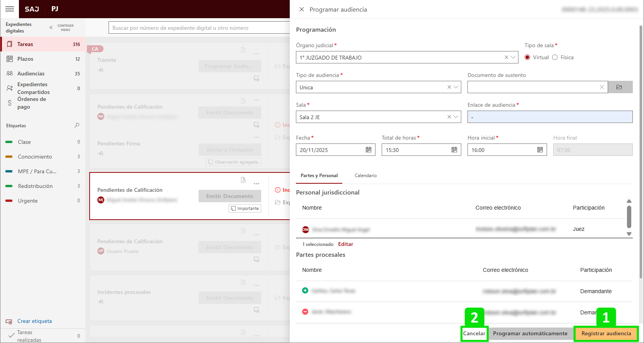Expand the Órgano judicial dropdown

513,57
